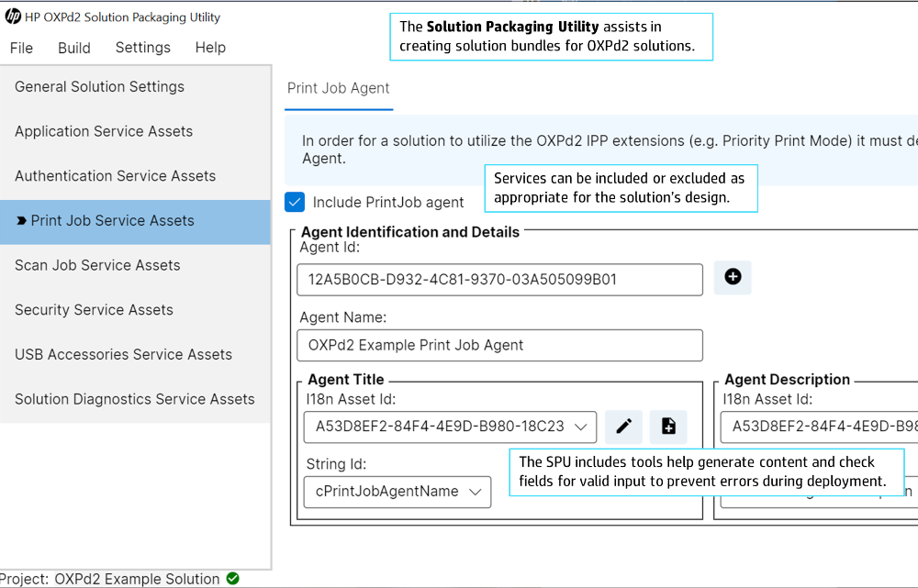This screenshot has width=918, height=588.
Task: Click the Agent Name input field
Action: click(x=499, y=345)
